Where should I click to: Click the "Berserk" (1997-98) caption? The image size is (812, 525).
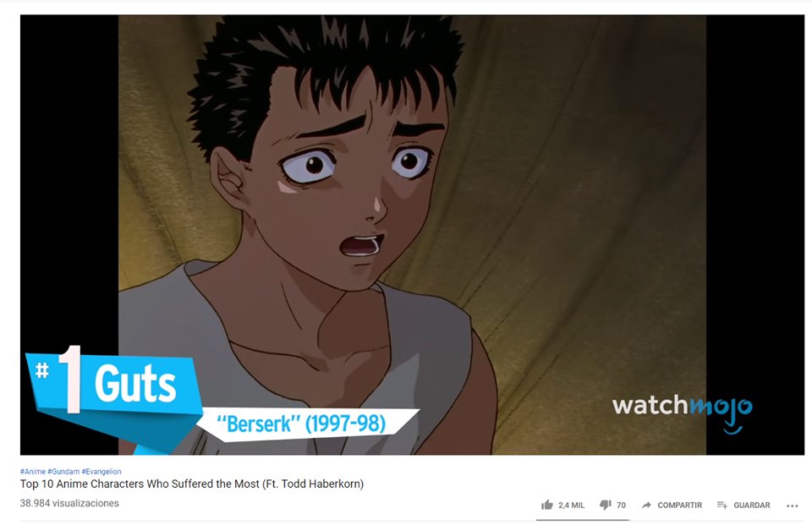click(x=301, y=424)
